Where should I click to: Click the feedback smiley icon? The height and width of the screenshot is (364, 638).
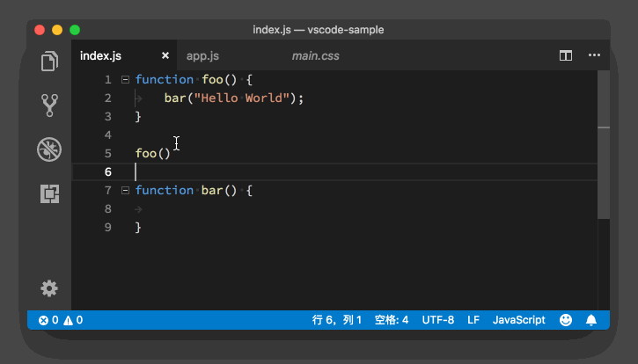(566, 320)
